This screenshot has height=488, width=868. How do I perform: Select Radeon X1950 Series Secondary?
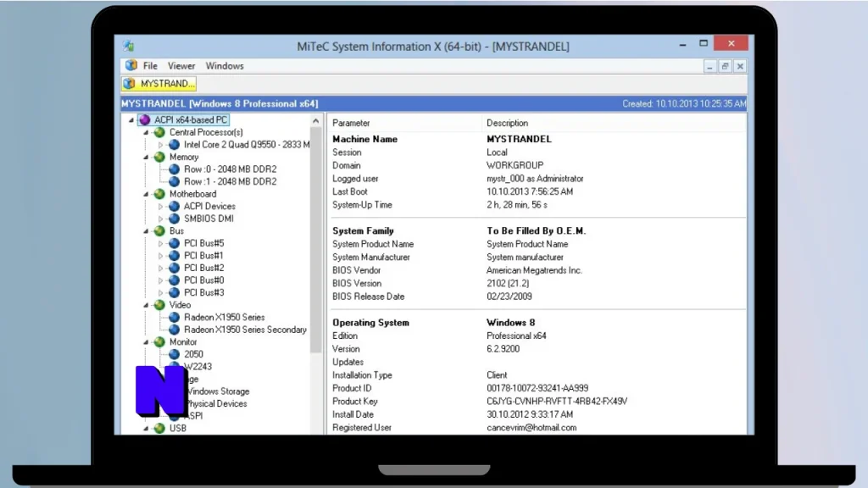pos(245,330)
